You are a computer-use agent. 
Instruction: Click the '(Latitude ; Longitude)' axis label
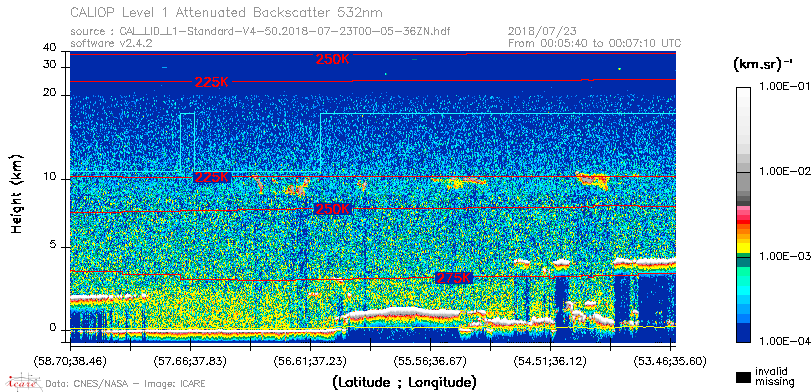tap(404, 383)
